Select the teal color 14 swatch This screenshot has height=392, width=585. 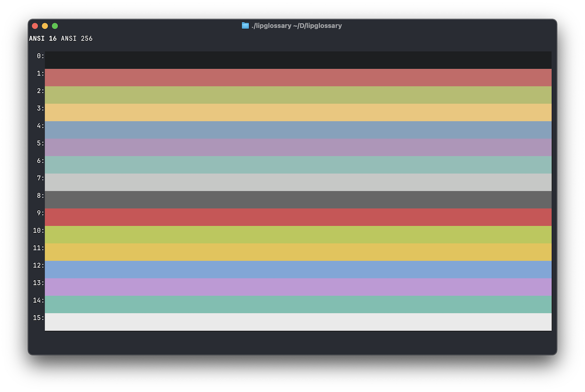point(298,305)
